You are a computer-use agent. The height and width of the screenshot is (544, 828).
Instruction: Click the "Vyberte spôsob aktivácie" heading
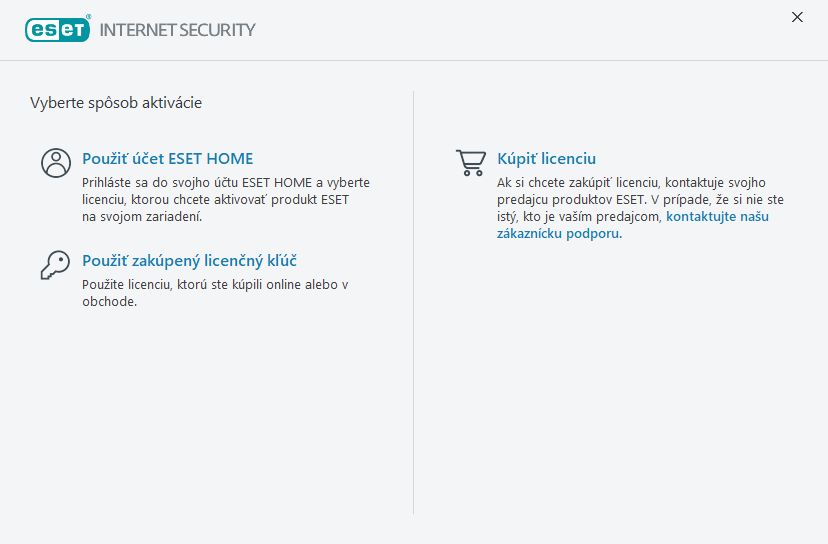point(116,102)
